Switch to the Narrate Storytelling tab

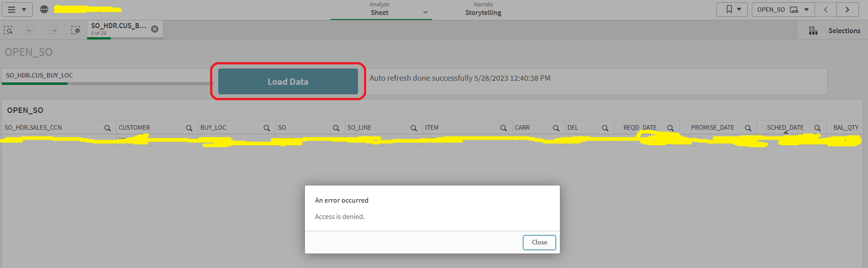pos(483,10)
